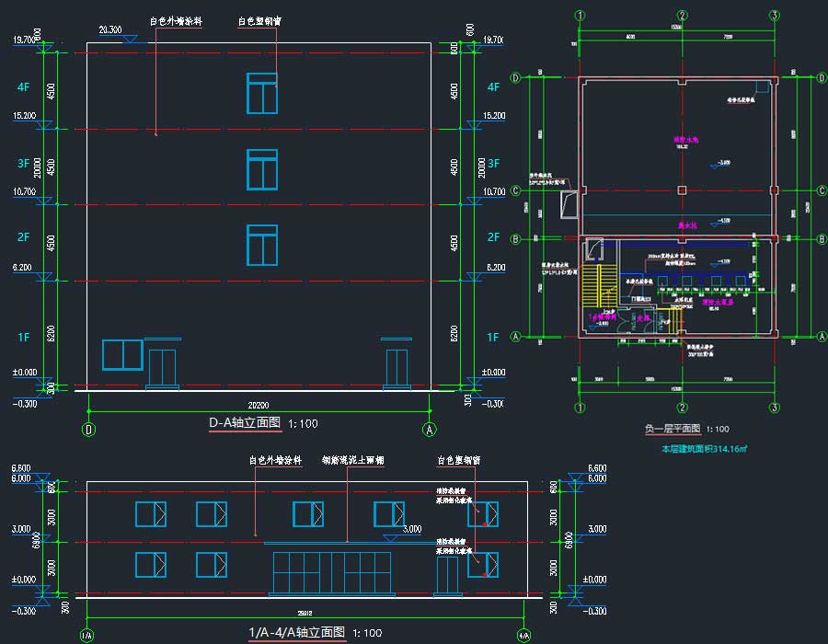Image resolution: width=828 pixels, height=644 pixels.
Task: Click the "6.600" level text at left of lower elevation
Action: 21,468
